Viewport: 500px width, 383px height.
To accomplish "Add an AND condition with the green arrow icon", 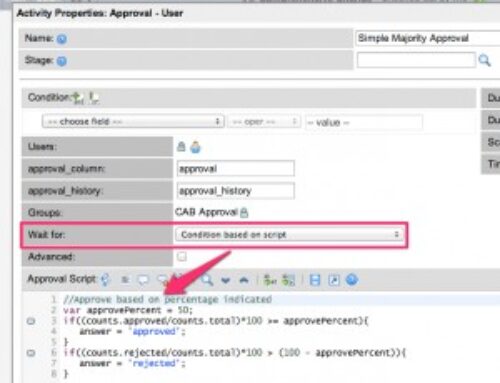I will [78, 98].
